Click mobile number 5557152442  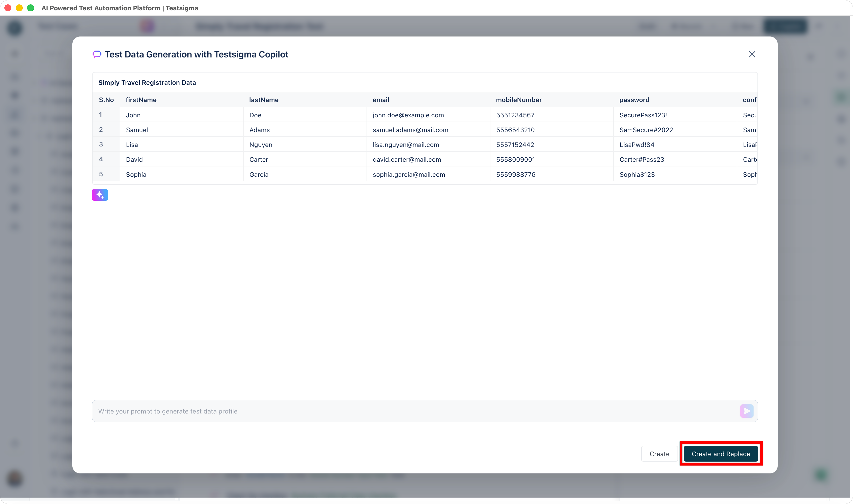(x=552, y=144)
